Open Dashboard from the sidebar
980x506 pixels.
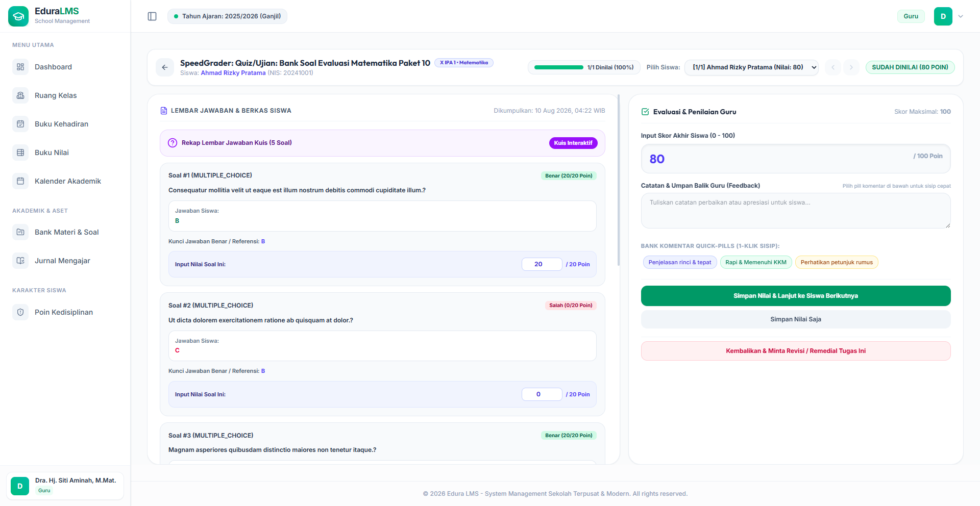click(x=65, y=67)
